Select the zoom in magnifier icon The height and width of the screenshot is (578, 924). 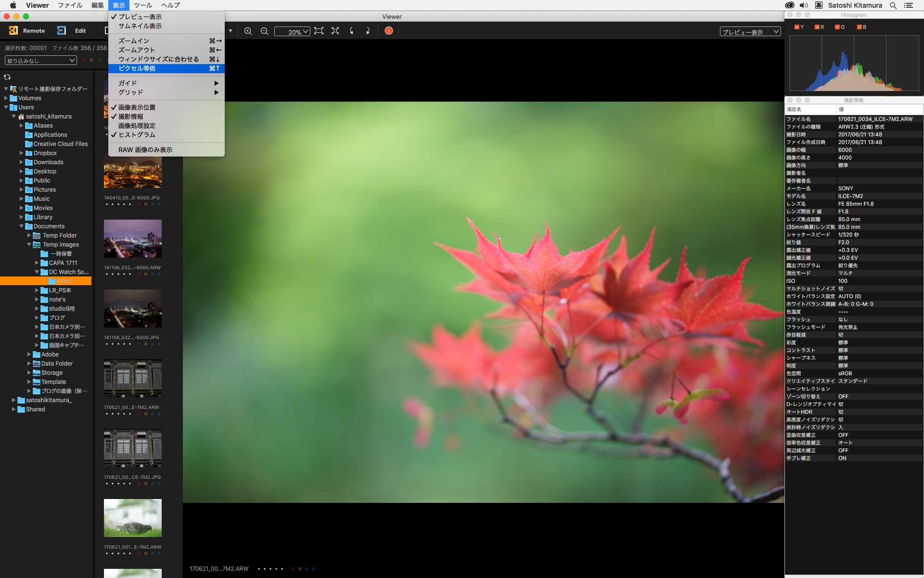click(248, 31)
